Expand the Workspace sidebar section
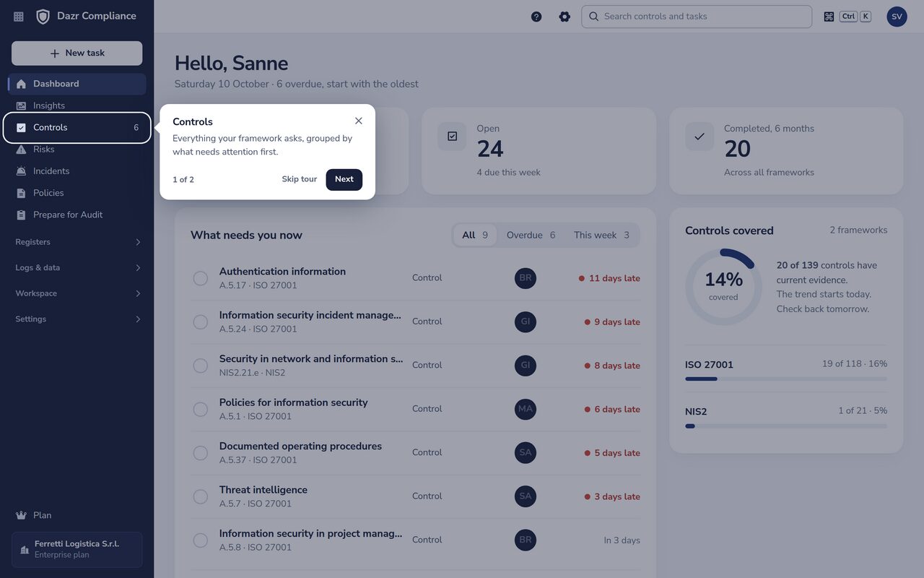The height and width of the screenshot is (578, 924). pos(77,293)
